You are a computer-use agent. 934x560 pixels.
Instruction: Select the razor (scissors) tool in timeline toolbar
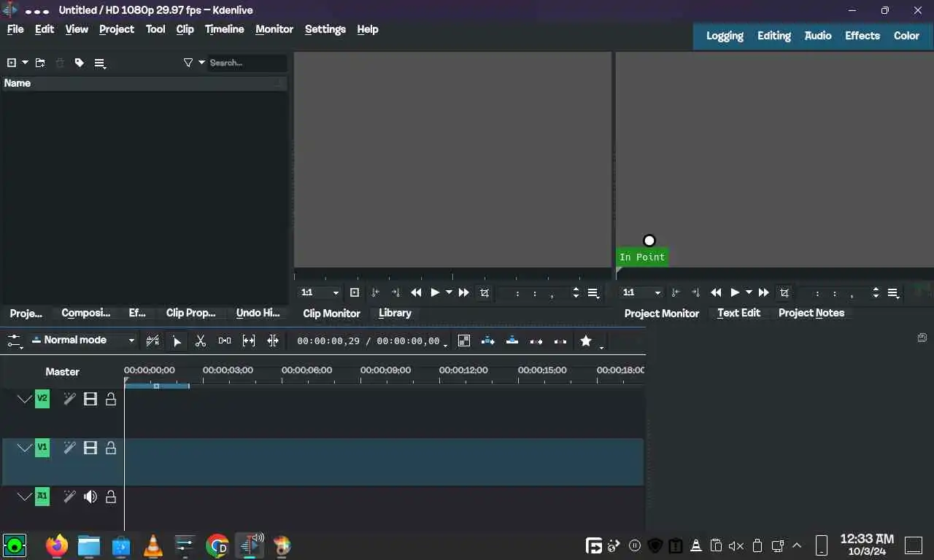tap(201, 341)
